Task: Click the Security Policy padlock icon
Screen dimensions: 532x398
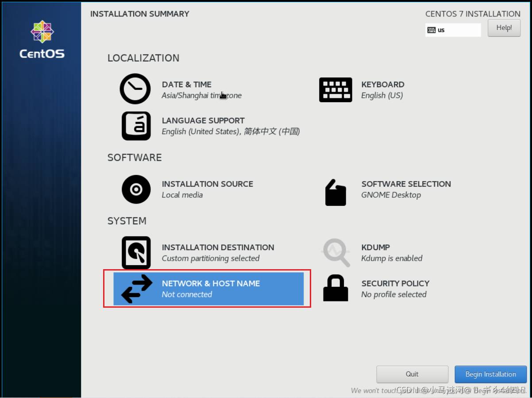Action: pos(335,288)
